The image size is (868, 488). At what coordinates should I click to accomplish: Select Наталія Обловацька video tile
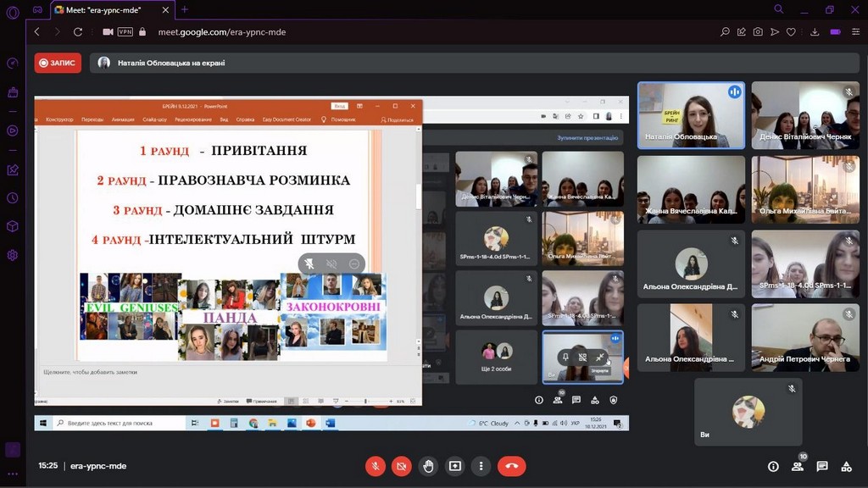[x=691, y=115]
